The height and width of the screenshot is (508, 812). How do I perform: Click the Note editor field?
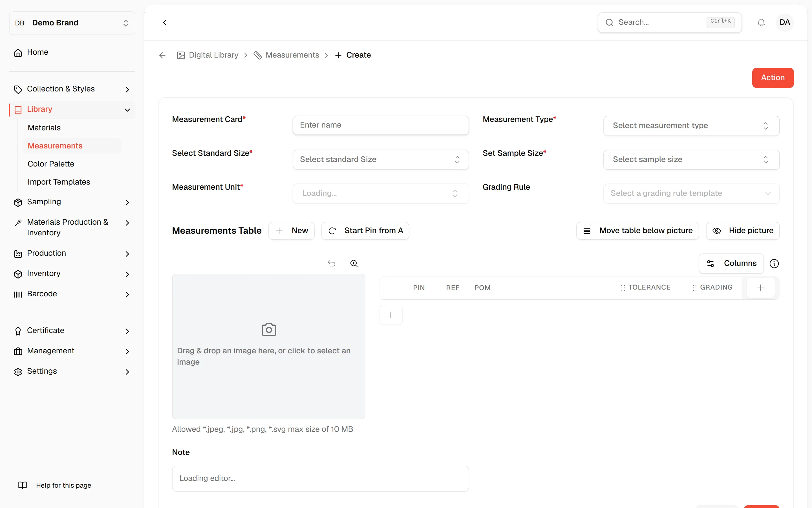(320, 478)
